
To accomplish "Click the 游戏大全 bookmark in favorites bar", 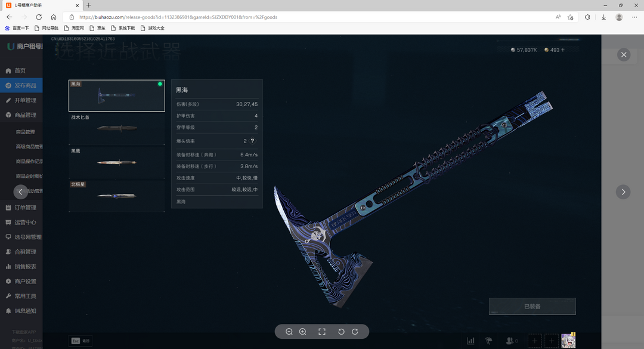I will click(x=156, y=28).
